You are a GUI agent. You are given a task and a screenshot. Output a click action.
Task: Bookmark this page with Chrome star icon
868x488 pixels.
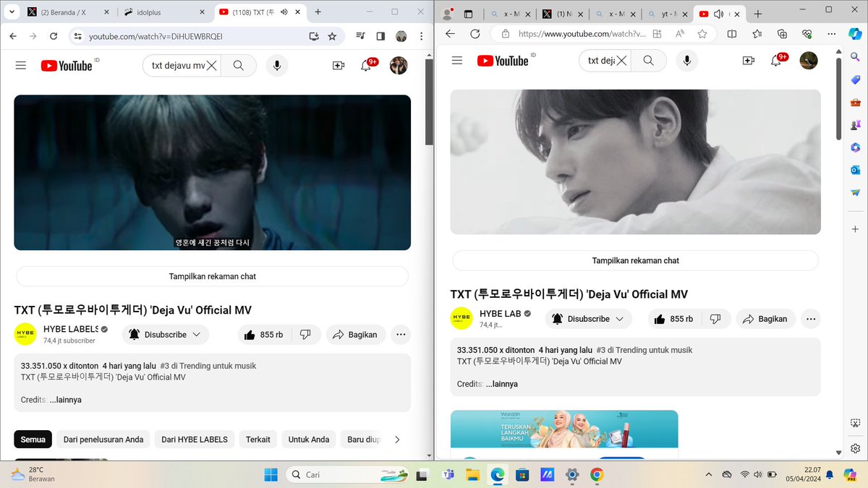point(332,36)
